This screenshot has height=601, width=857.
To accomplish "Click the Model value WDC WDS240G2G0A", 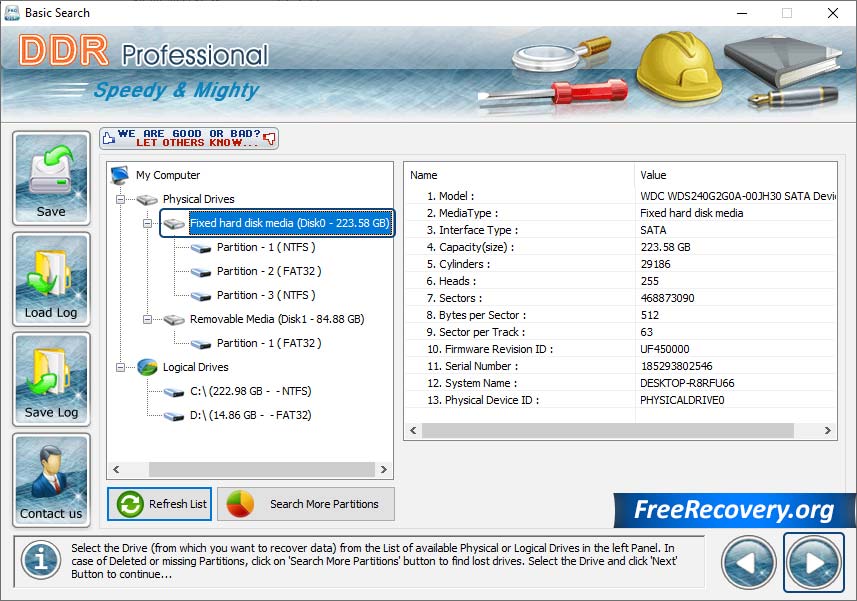I will [x=738, y=196].
